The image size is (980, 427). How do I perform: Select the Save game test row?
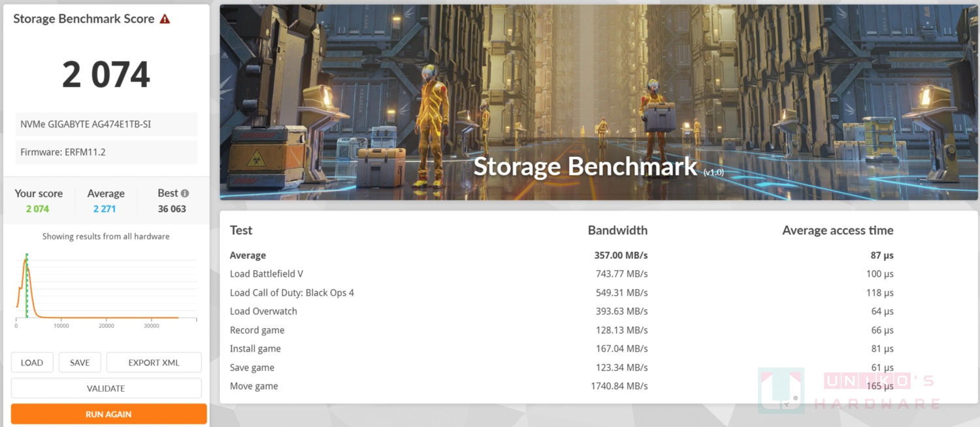(562, 367)
